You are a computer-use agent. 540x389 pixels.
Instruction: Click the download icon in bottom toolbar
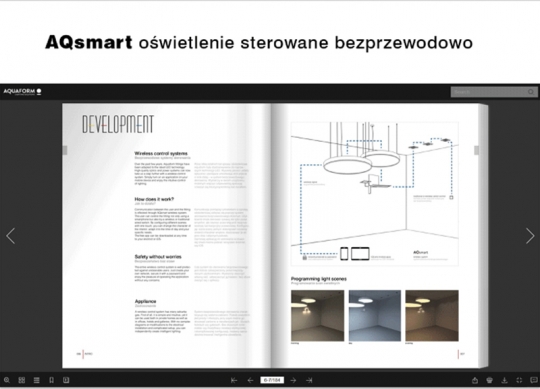tap(505, 380)
